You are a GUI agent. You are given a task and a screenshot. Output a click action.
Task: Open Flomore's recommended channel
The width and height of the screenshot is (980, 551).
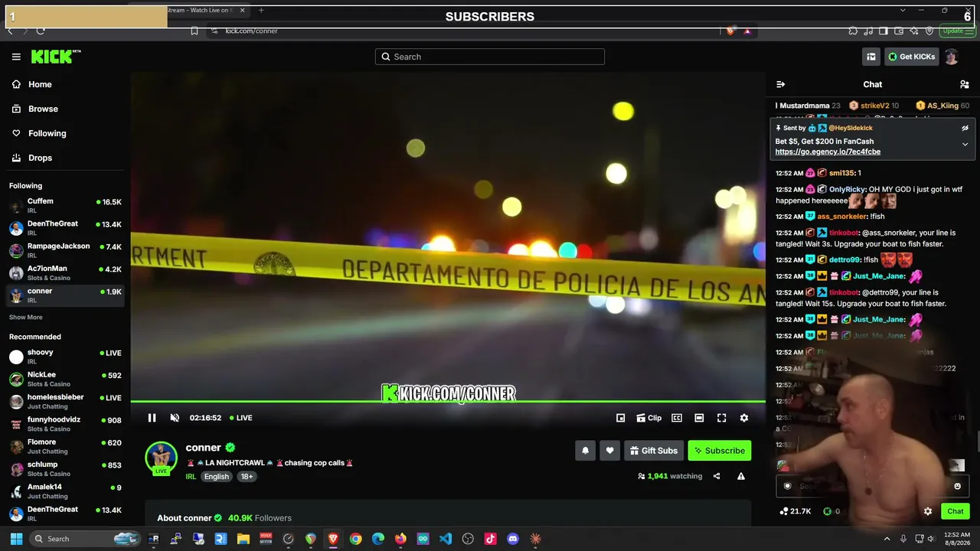point(65,446)
